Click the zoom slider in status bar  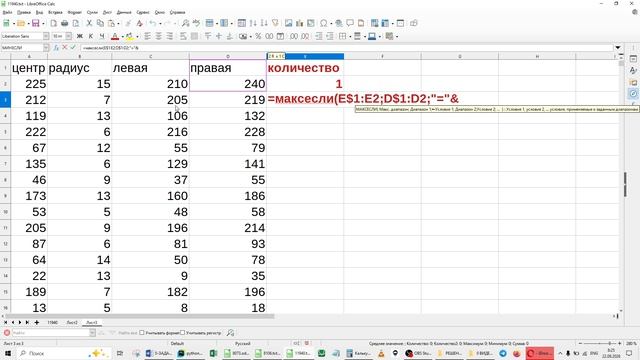point(599,343)
